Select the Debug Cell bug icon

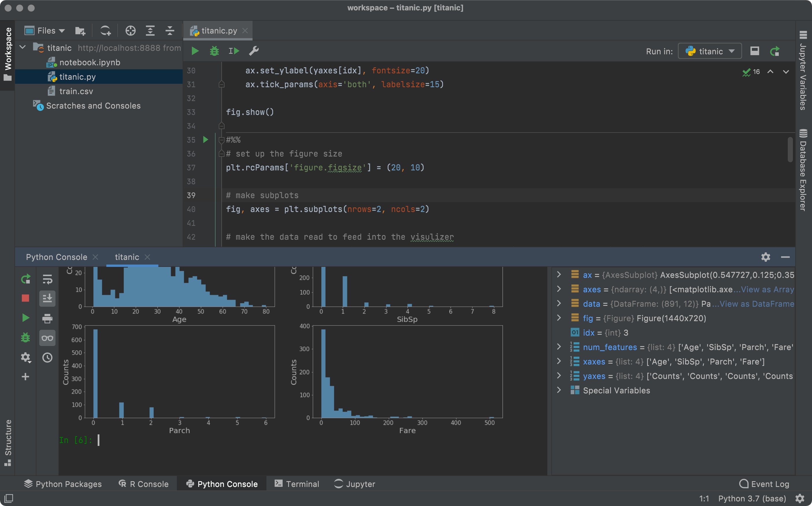(214, 51)
